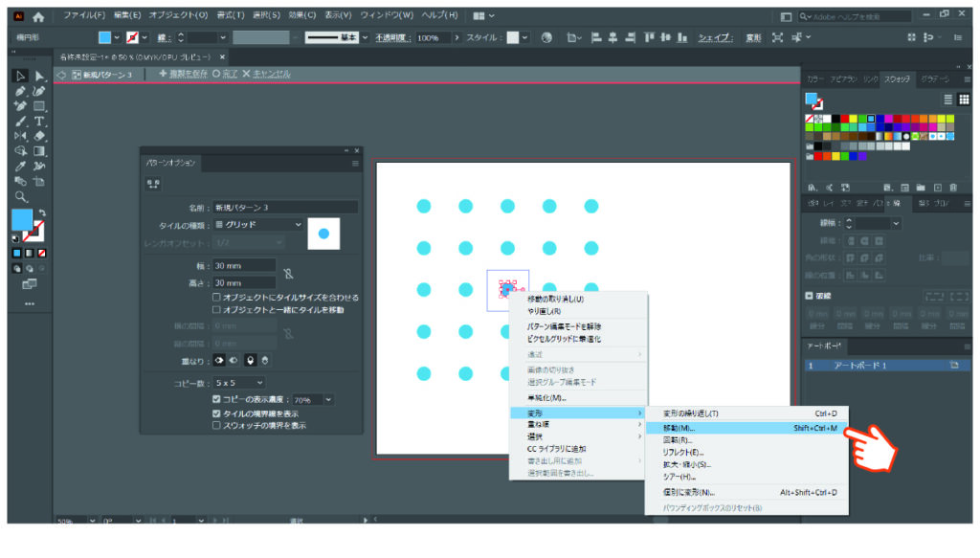The image size is (980, 558).
Task: Choose 移動(M)... from the transform submenu
Action: (x=746, y=428)
